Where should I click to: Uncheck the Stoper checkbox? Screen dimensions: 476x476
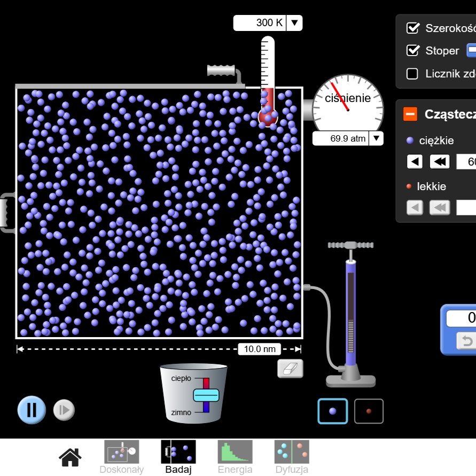(x=412, y=51)
